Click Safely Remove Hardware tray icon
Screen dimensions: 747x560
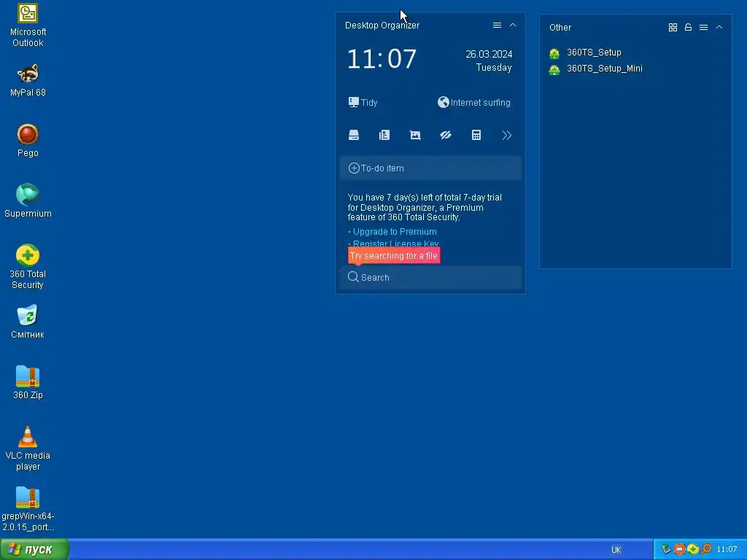pos(666,549)
